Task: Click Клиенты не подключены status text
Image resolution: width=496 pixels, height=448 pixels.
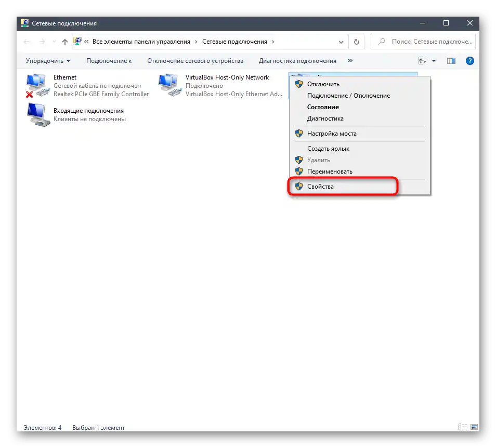Action: (x=89, y=119)
